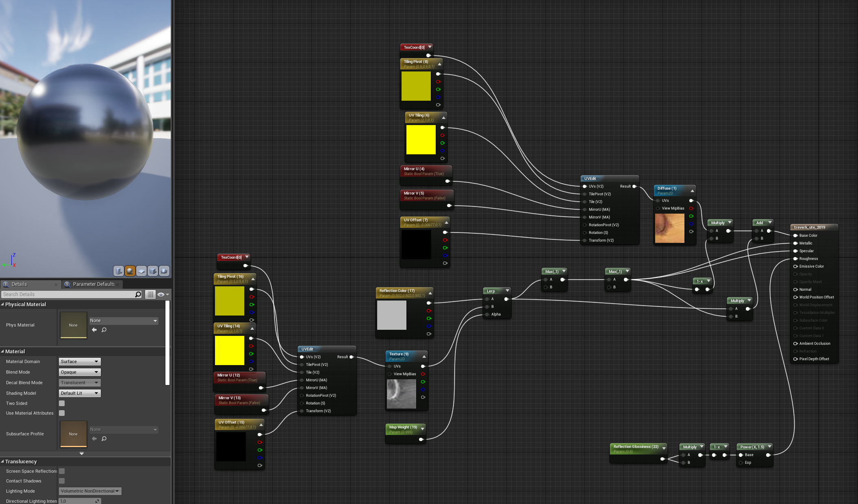
Task: Switch preview to cube primitive
Action: click(x=152, y=271)
